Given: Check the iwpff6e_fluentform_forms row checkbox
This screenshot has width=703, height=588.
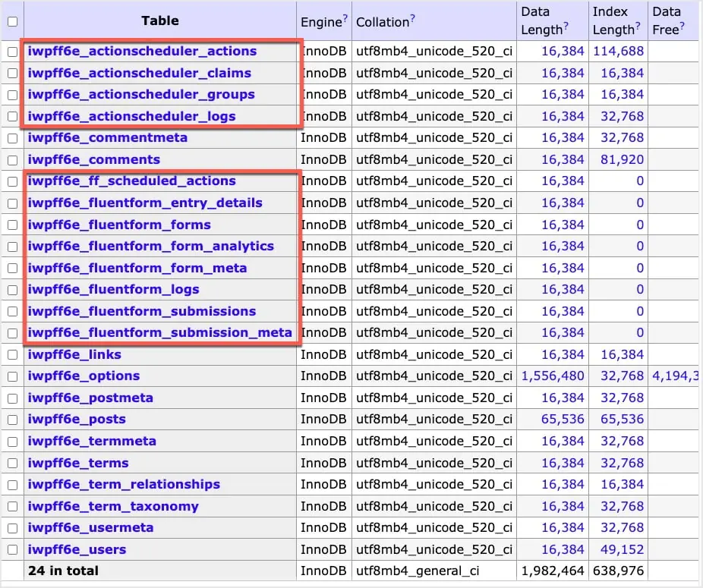Looking at the screenshot, I should (x=11, y=225).
